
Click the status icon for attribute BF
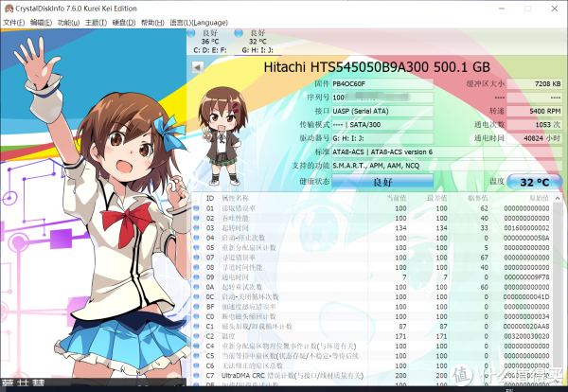196,307
